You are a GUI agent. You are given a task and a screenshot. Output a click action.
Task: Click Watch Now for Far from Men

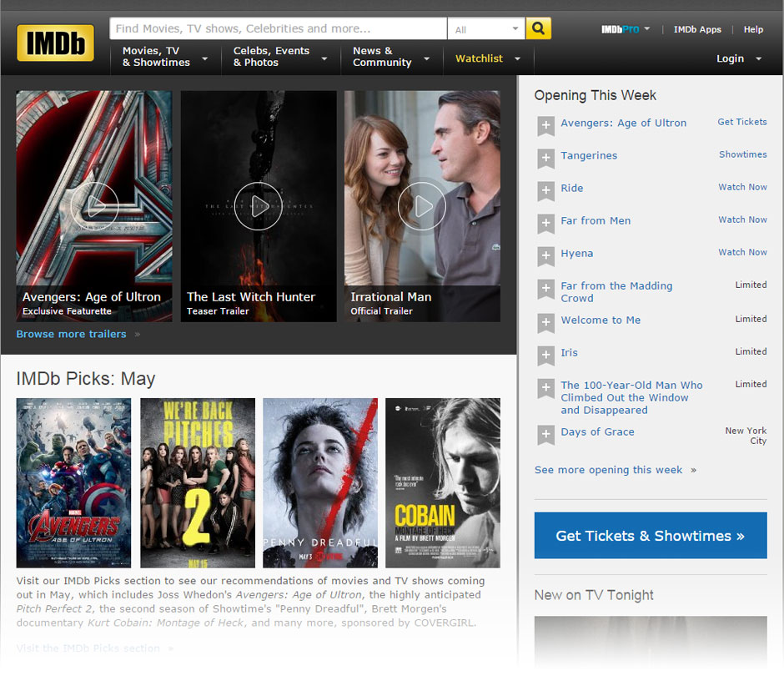click(742, 219)
